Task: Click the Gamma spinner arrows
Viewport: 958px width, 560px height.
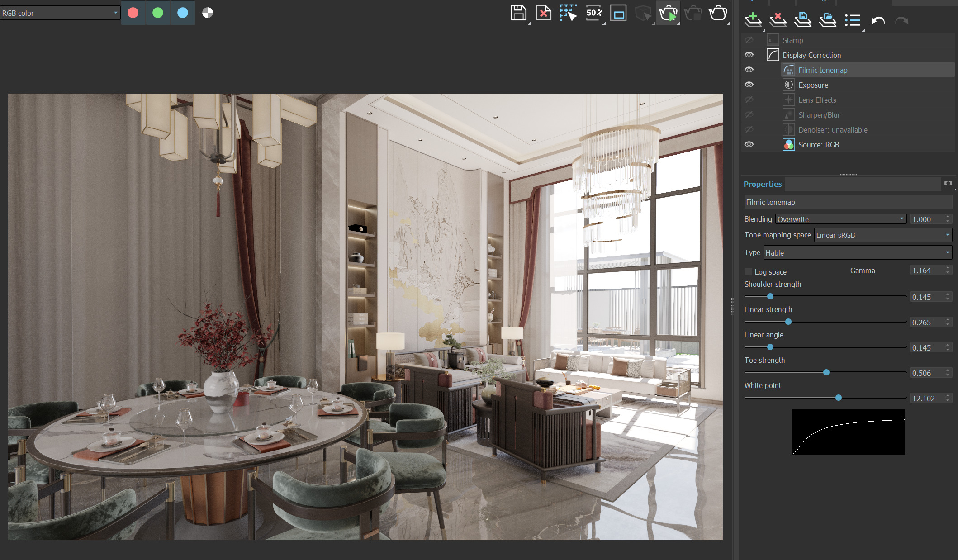Action: point(948,270)
